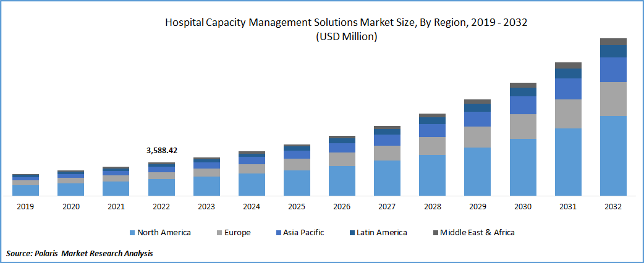Click the 2021 axis label
The height and width of the screenshot is (263, 644).
[116, 207]
